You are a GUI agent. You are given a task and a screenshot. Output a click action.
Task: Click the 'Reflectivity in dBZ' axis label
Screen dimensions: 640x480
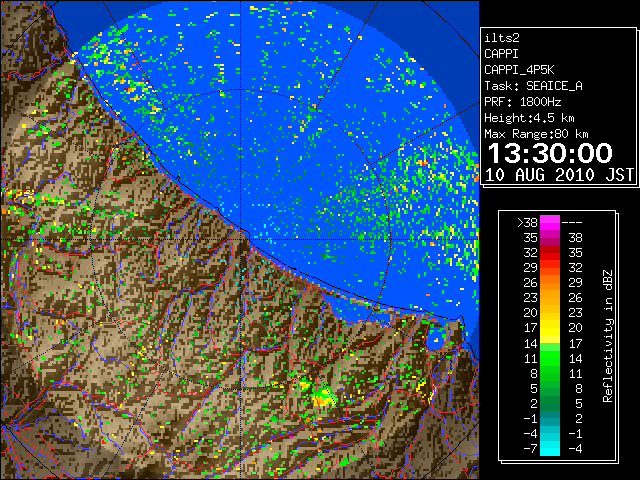click(607, 336)
